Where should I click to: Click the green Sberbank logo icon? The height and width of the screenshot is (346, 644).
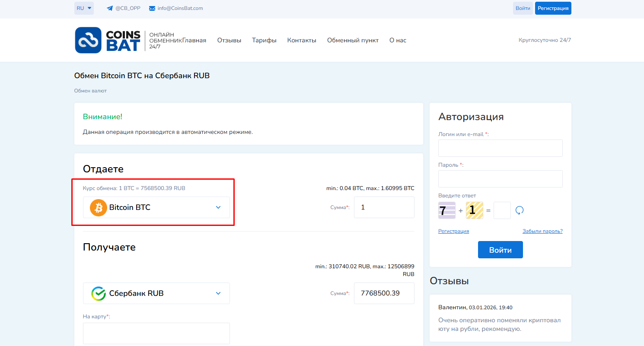(98, 293)
